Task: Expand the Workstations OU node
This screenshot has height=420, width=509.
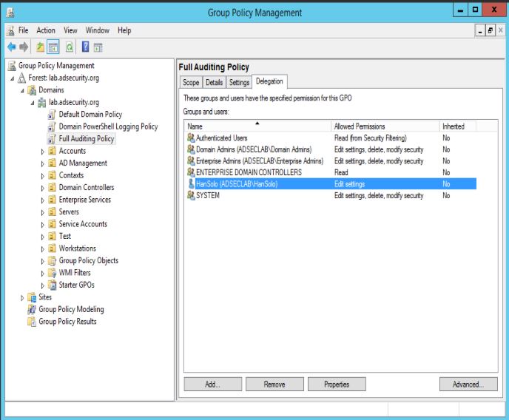Action: pos(42,249)
